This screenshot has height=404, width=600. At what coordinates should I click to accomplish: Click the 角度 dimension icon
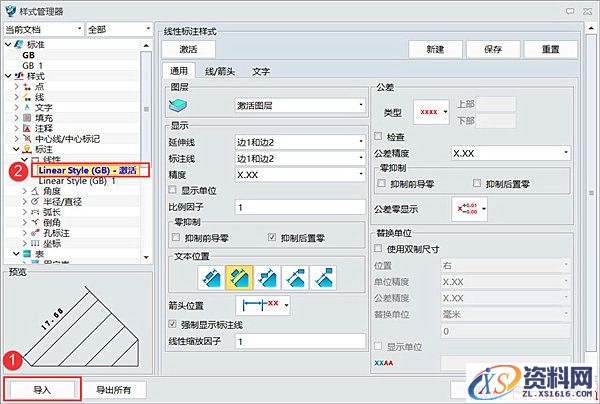click(x=35, y=191)
